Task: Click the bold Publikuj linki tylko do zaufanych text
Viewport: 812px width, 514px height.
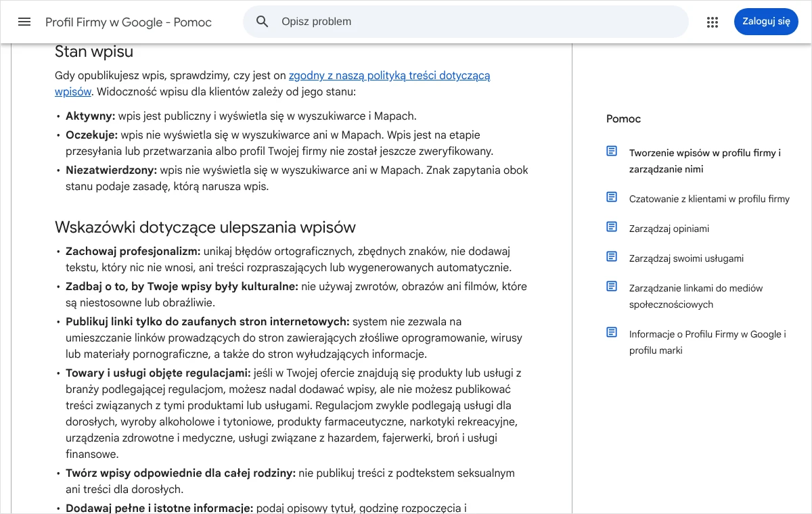Action: point(208,322)
